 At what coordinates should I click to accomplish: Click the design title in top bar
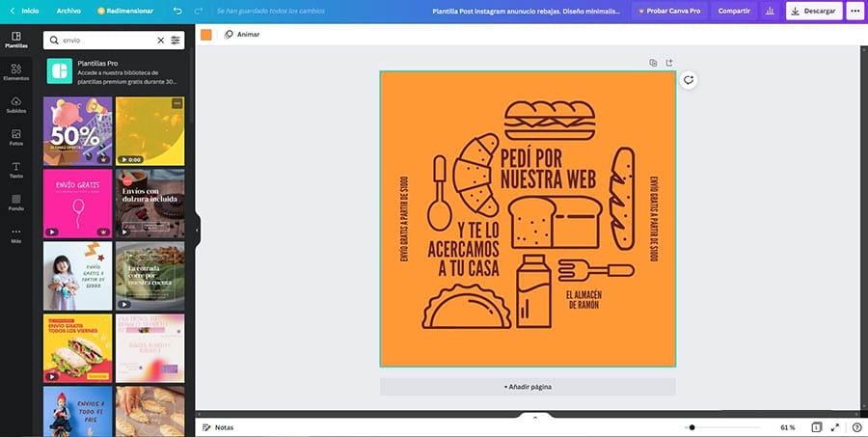pyautogui.click(x=527, y=11)
